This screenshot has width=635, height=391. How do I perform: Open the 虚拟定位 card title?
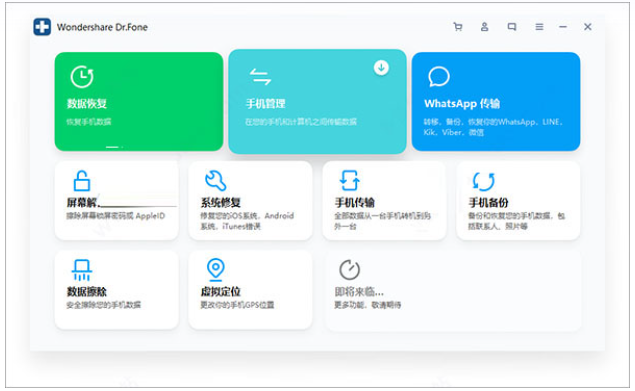click(221, 292)
